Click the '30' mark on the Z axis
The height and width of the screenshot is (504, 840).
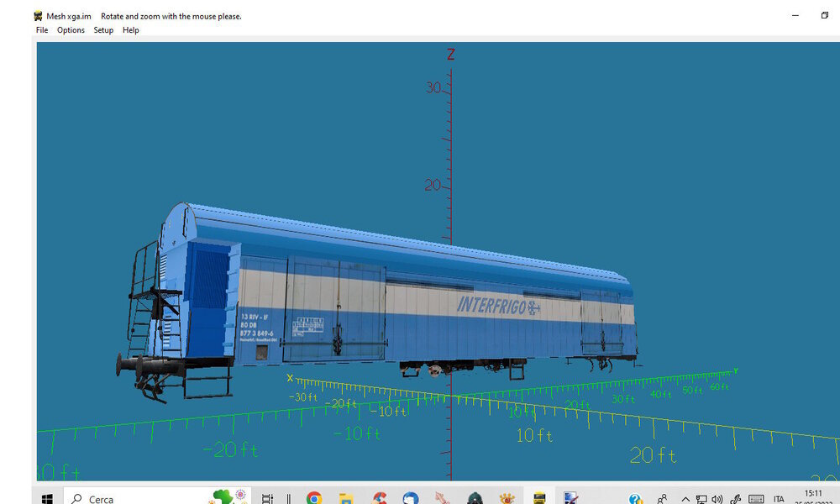pos(433,87)
